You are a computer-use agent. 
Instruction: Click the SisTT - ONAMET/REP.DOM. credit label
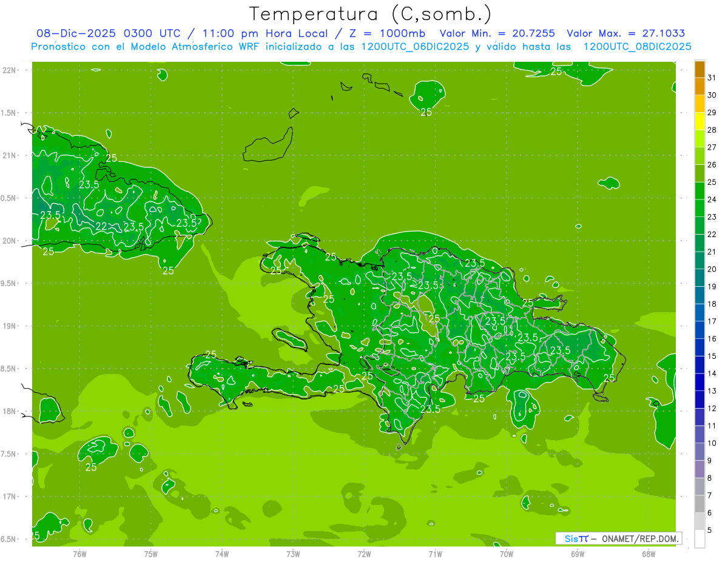click(x=618, y=538)
